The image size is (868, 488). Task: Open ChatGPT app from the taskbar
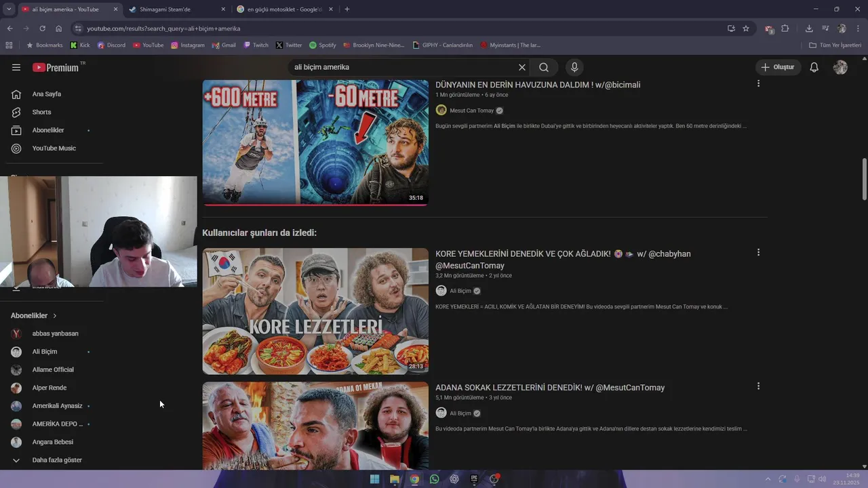pyautogui.click(x=454, y=479)
